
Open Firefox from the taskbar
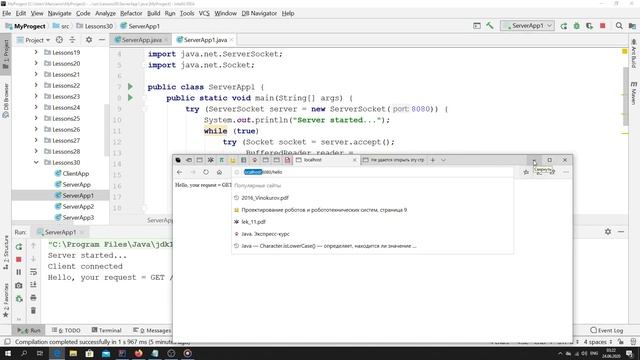point(139,353)
